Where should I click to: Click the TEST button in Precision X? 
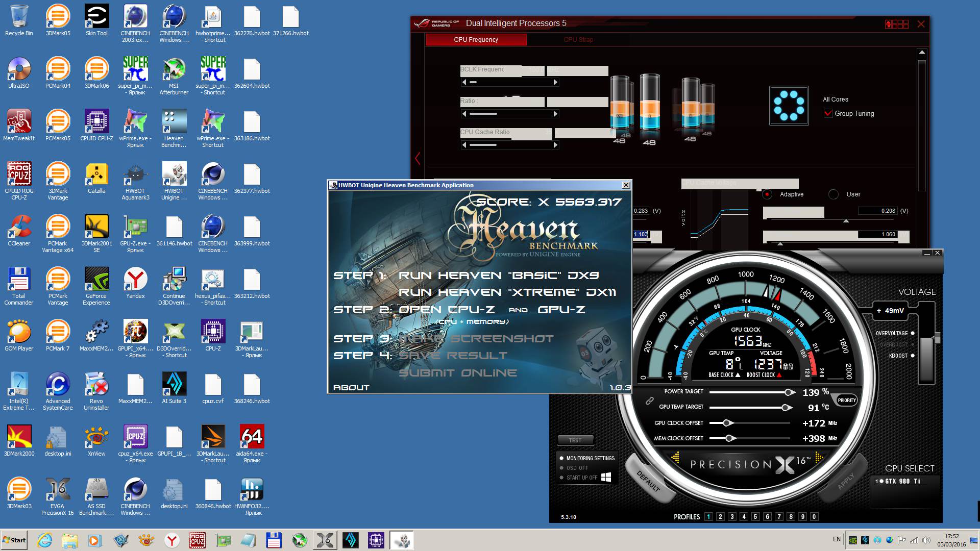pos(575,440)
